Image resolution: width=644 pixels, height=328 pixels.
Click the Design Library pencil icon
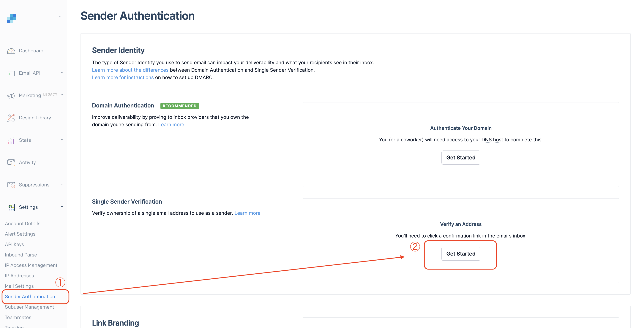[11, 118]
